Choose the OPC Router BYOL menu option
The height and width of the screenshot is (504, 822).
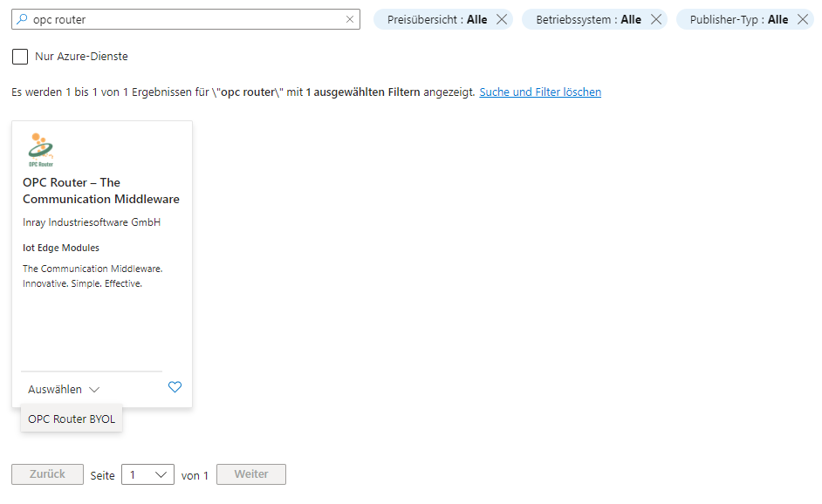[x=72, y=419]
